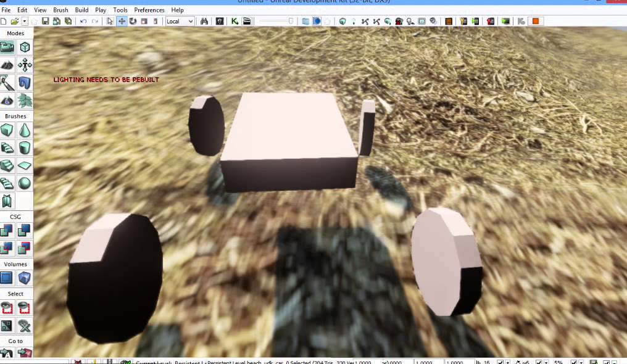627x364 pixels.
Task: Enable the rotate widget mode
Action: (x=133, y=21)
